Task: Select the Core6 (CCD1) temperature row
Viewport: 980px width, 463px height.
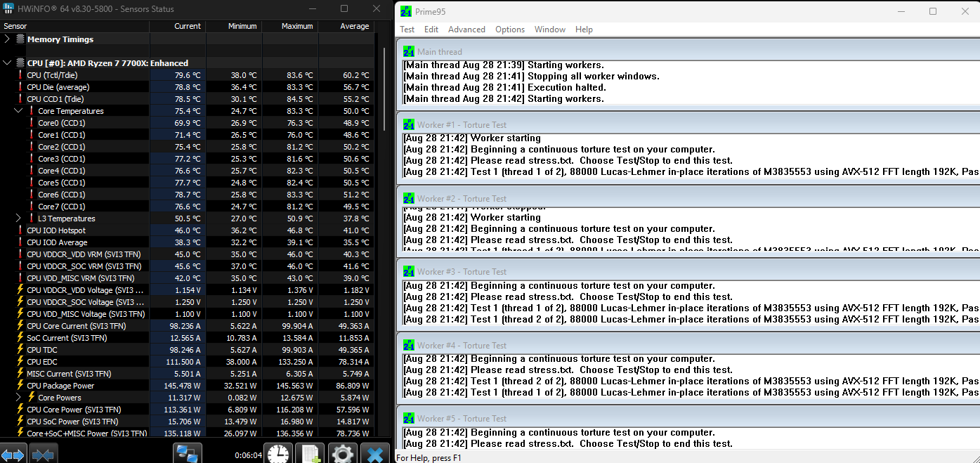Action: [x=188, y=194]
